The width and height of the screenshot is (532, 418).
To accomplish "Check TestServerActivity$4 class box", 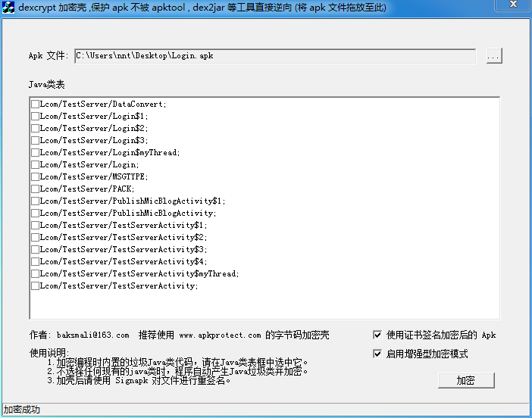I will coord(35,262).
